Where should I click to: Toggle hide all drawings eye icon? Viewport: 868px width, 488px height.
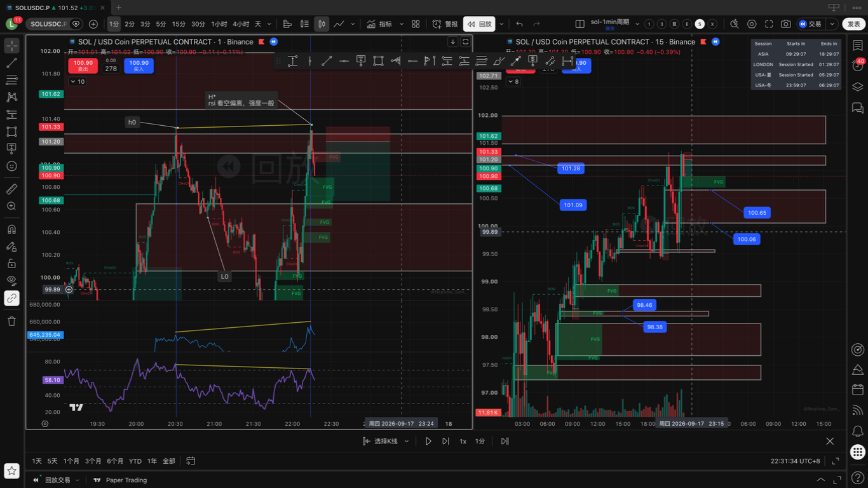tap(11, 281)
